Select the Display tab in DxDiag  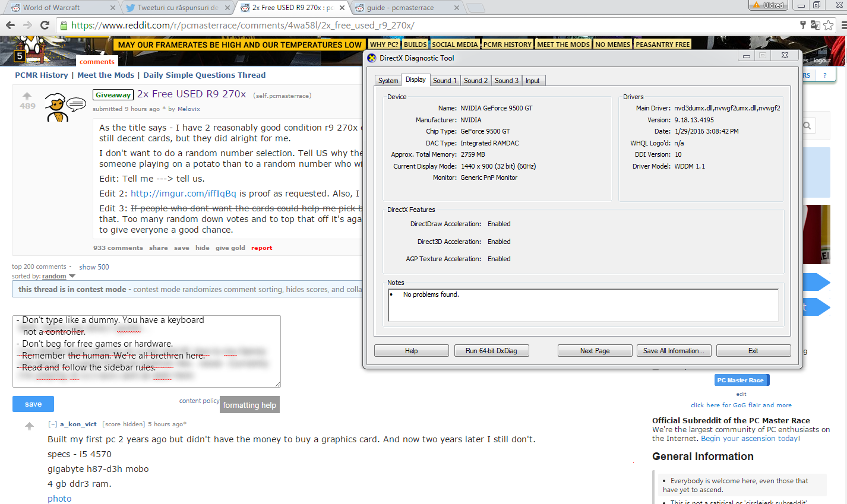point(416,80)
